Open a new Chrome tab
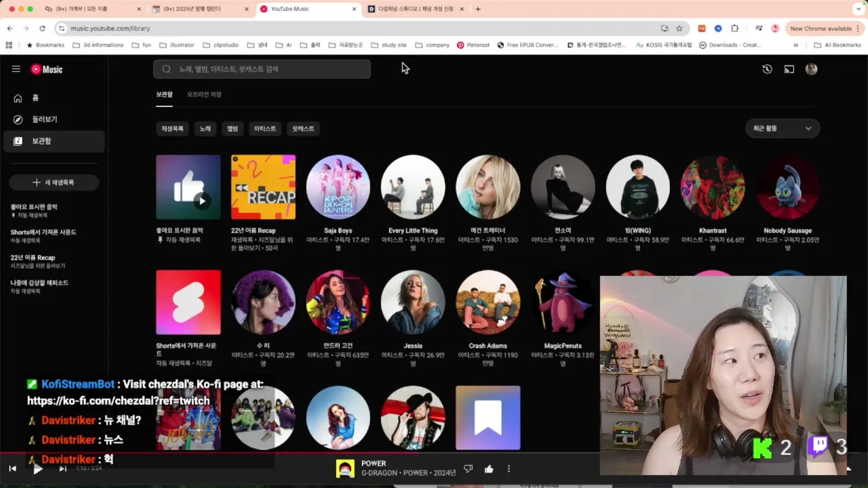 (x=478, y=9)
